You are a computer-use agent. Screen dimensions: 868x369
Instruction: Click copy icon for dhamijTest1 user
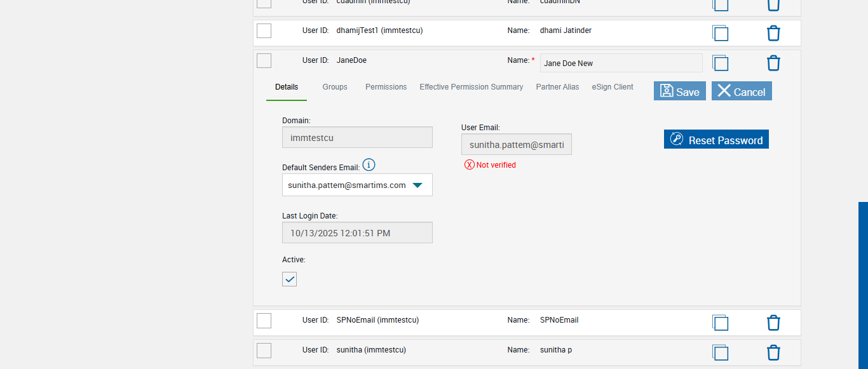coord(721,33)
